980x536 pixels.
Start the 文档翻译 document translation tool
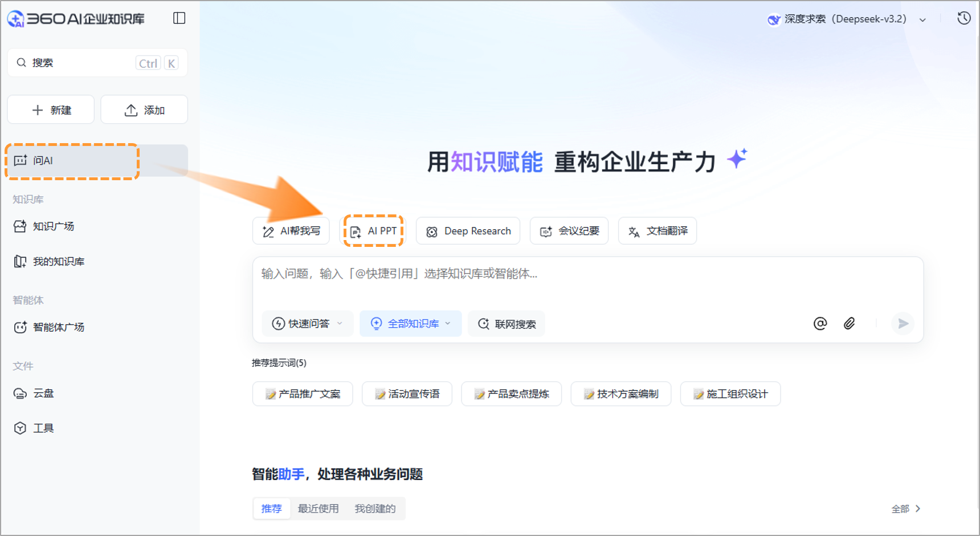[657, 231]
